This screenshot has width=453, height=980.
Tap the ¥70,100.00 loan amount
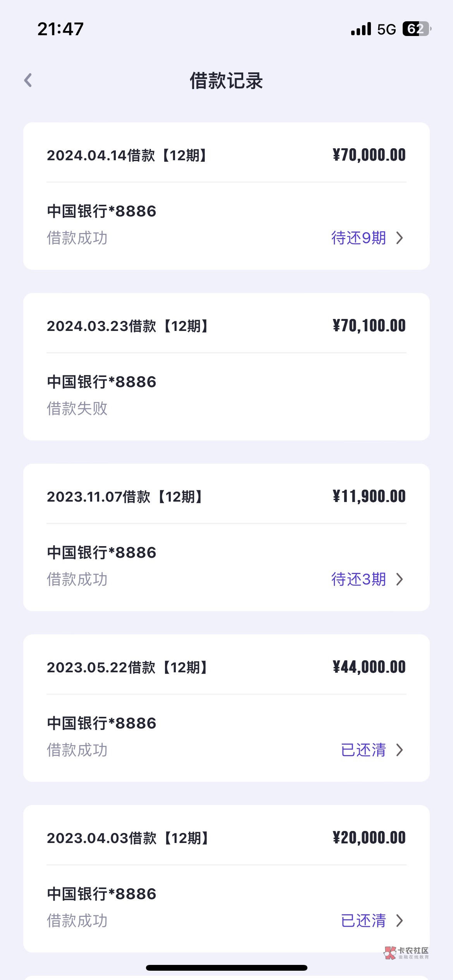369,326
